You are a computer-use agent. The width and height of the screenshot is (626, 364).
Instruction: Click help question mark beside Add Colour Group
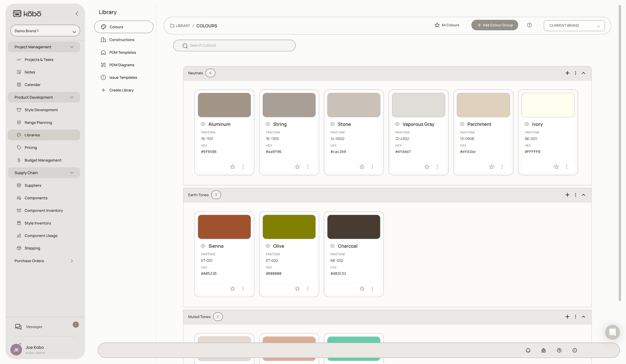[529, 25]
